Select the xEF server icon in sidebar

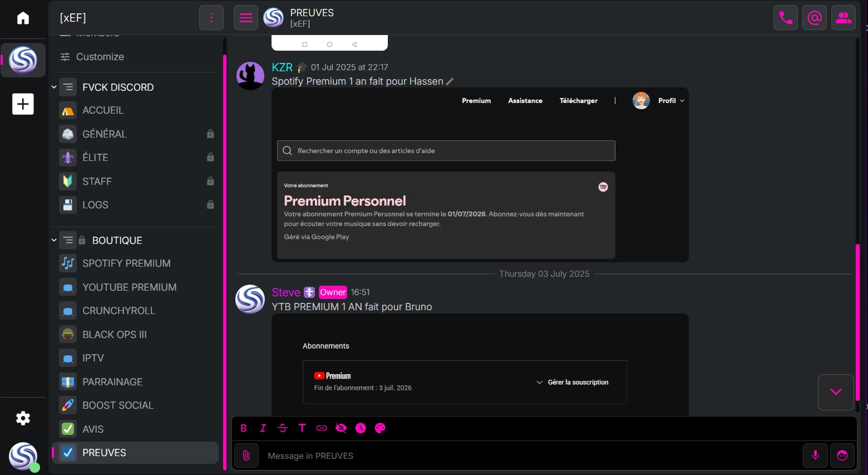[x=23, y=60]
